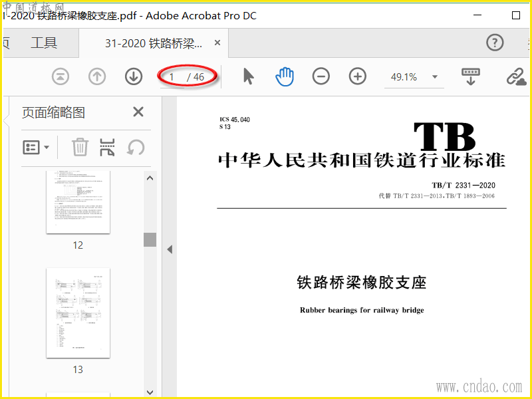This screenshot has width=532, height=399.
Task: Click the thumbnail scrollbar handle
Action: 150,239
